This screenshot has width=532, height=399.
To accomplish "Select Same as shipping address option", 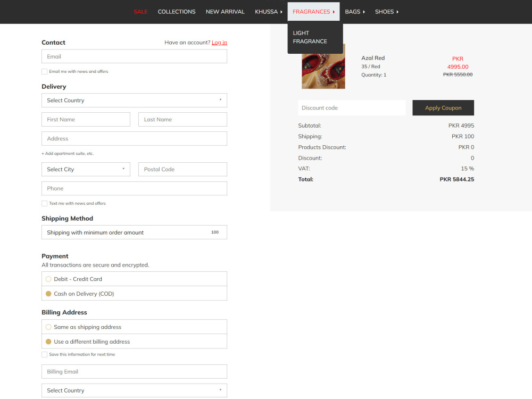I will 48,327.
